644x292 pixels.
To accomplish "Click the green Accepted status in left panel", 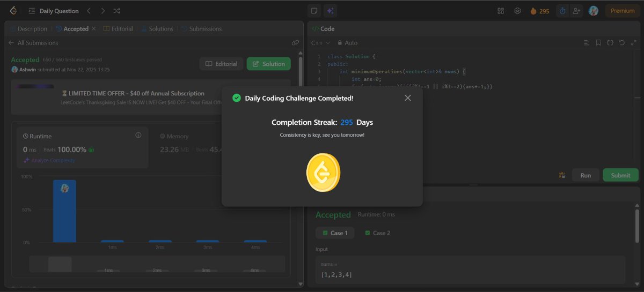I will coord(25,59).
